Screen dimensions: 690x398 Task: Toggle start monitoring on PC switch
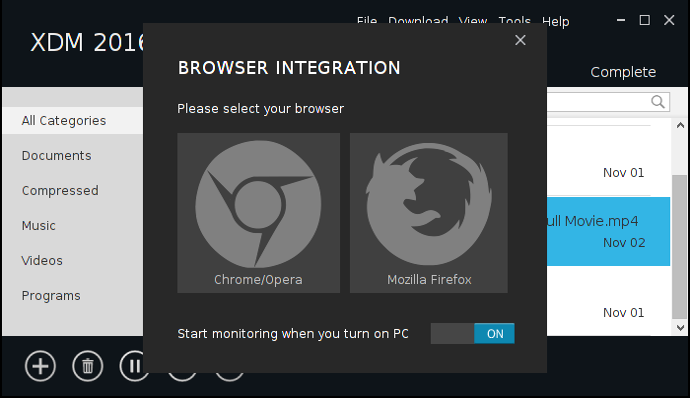coord(472,334)
